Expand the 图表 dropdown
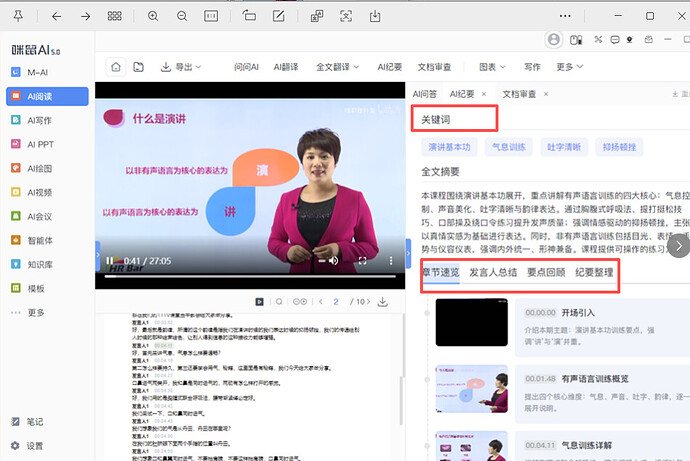Image resolution: width=690 pixels, height=461 pixels. coord(492,67)
